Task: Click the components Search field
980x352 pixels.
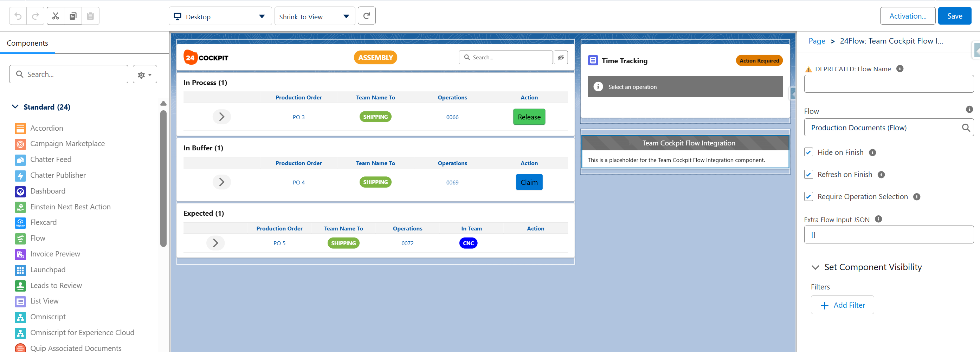Action: [69, 74]
